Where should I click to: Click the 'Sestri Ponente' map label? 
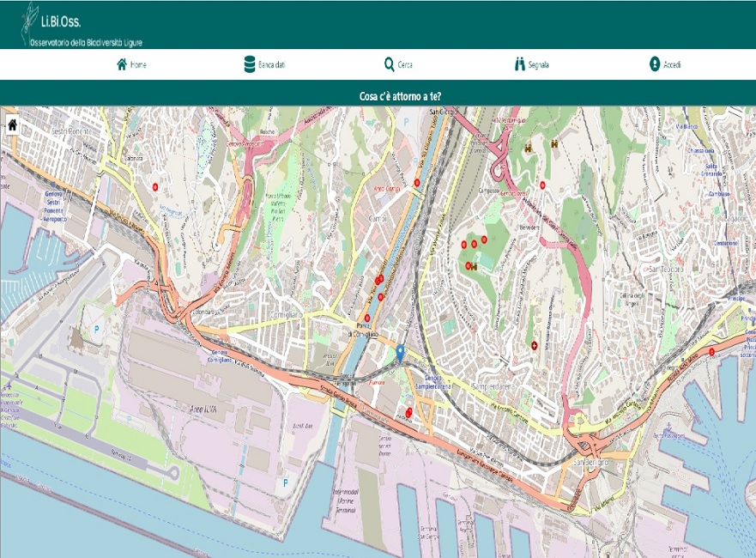click(71, 131)
